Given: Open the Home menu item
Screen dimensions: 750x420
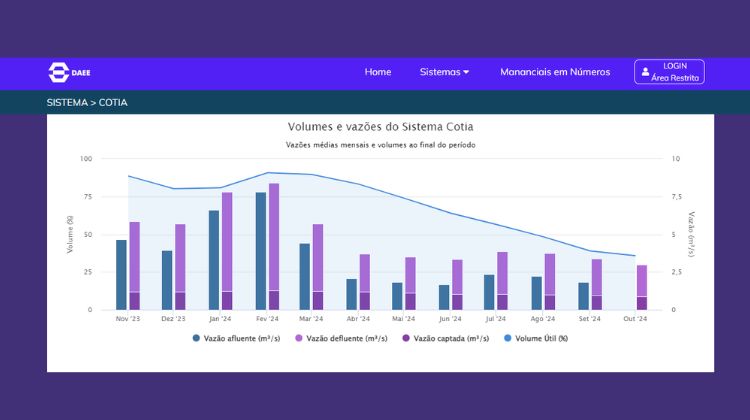Looking at the screenshot, I should 378,72.
